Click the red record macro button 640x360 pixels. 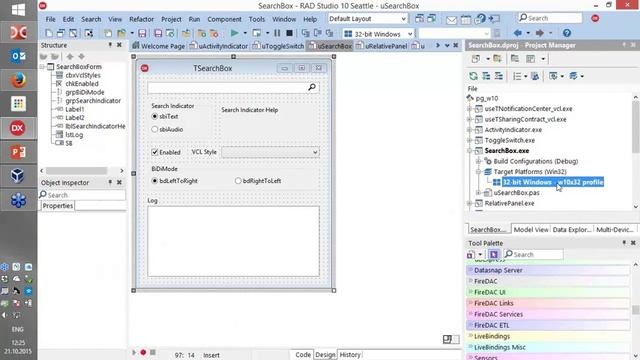(x=143, y=352)
